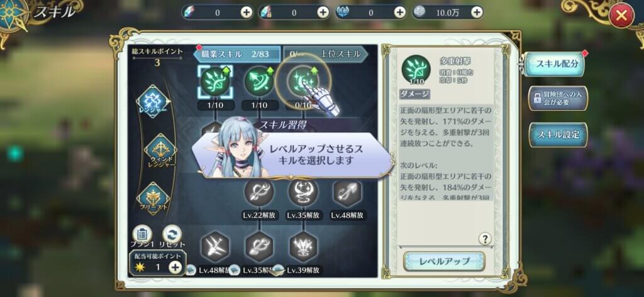Click the レベルアップ button

tap(445, 261)
